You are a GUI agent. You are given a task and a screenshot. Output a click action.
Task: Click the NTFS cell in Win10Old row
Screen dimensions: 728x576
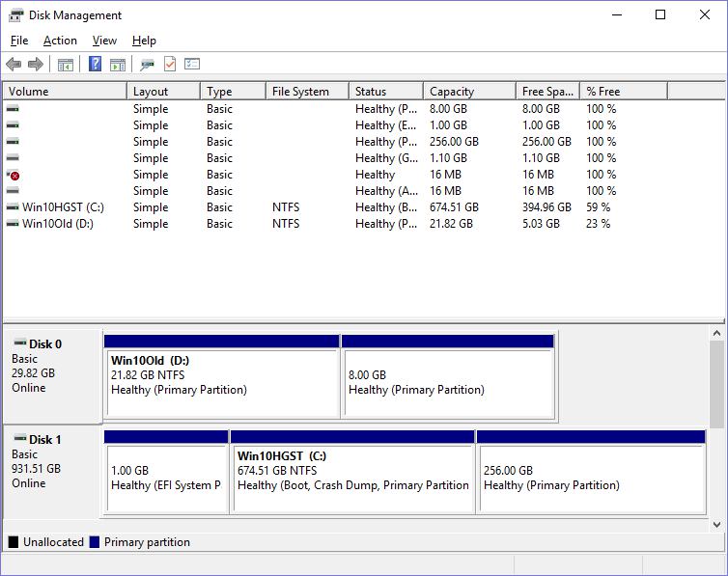pos(286,224)
